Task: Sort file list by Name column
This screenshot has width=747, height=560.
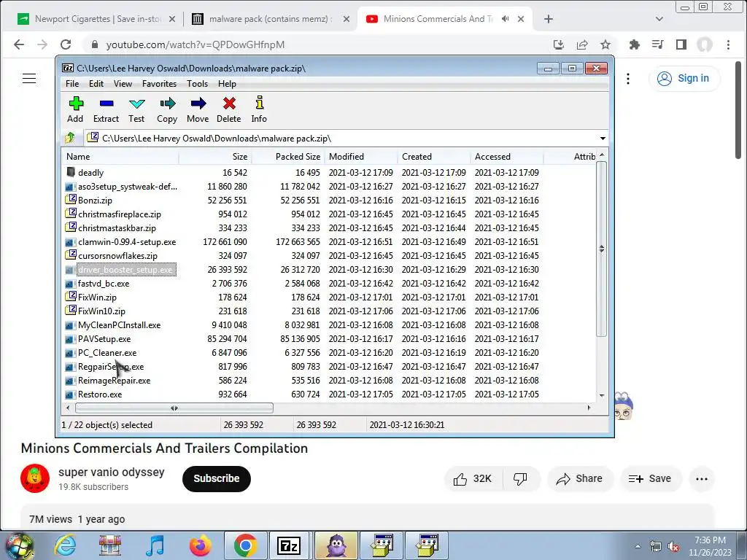Action: 120,157
